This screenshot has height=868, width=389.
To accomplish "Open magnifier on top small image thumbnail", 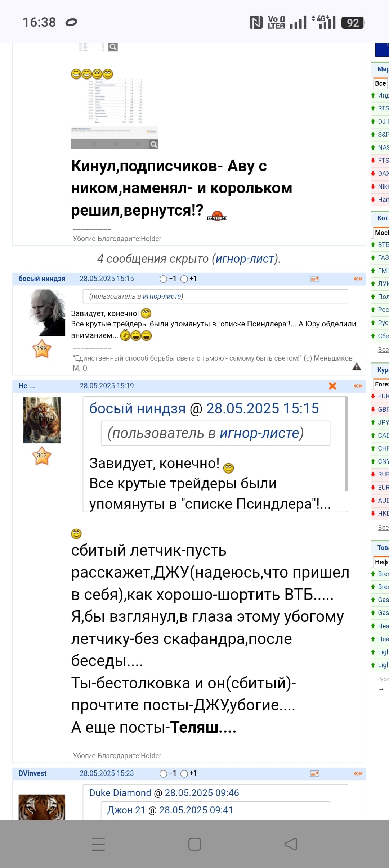I will pos(113,47).
